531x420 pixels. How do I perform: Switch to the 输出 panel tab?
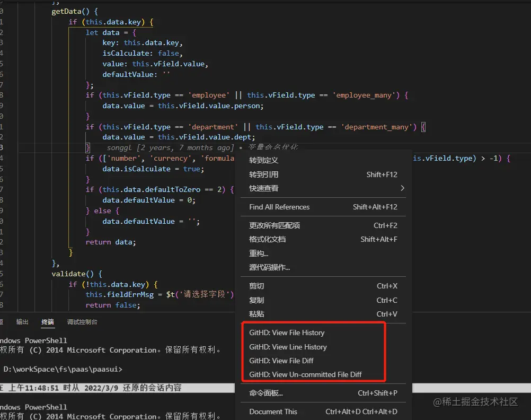[x=22, y=322]
